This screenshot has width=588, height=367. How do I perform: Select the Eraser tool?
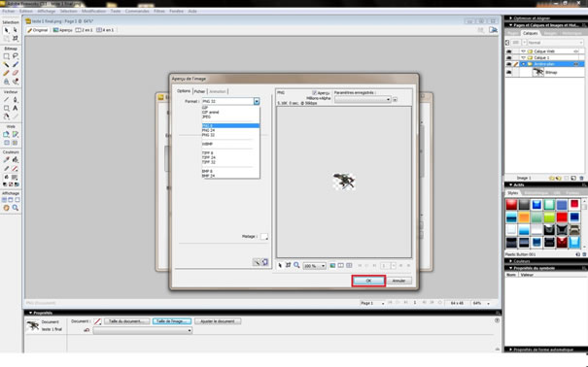[x=16, y=74]
